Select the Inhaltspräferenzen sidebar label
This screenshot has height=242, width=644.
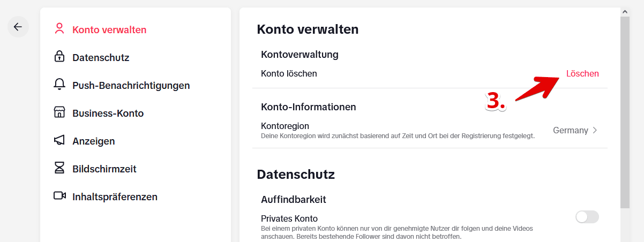coord(115,196)
